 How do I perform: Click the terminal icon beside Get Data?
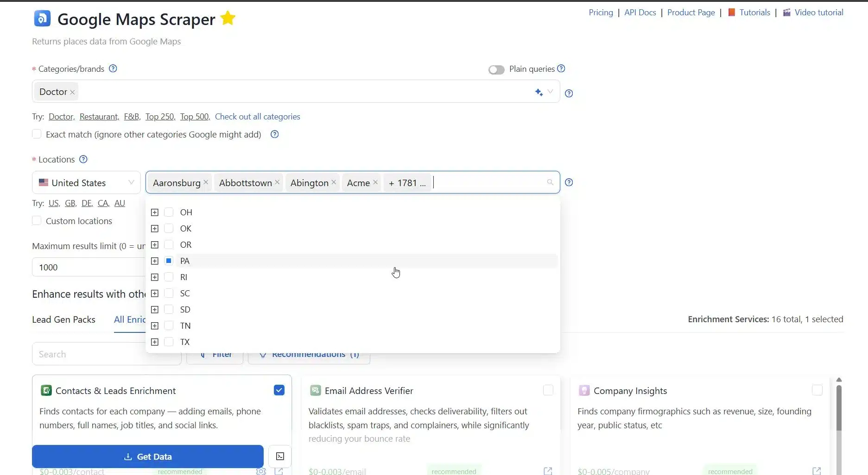[280, 456]
